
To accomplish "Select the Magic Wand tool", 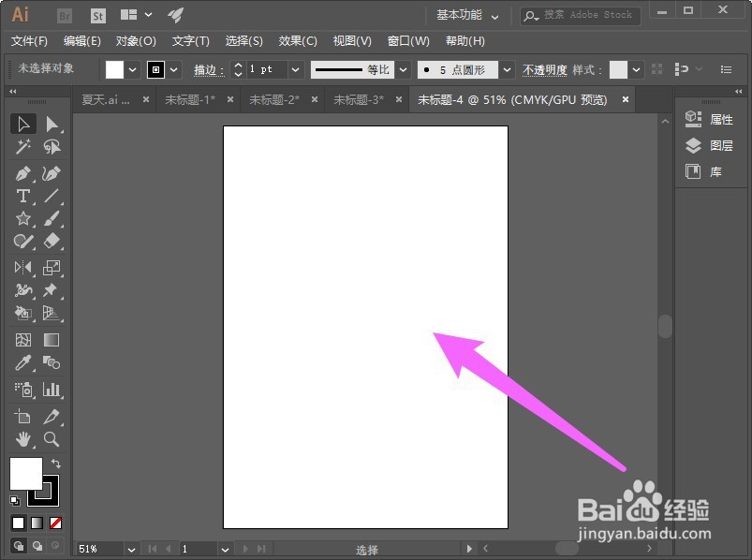I will pos(23,147).
